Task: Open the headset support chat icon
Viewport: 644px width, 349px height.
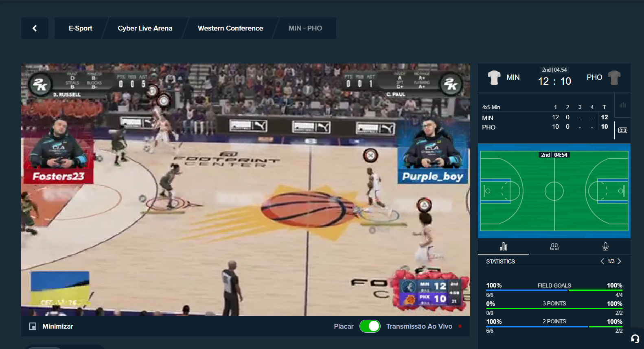Action: pyautogui.click(x=635, y=339)
